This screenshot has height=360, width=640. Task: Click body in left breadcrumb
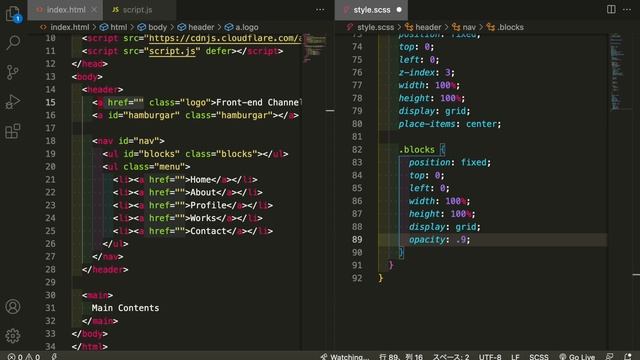pos(152,27)
